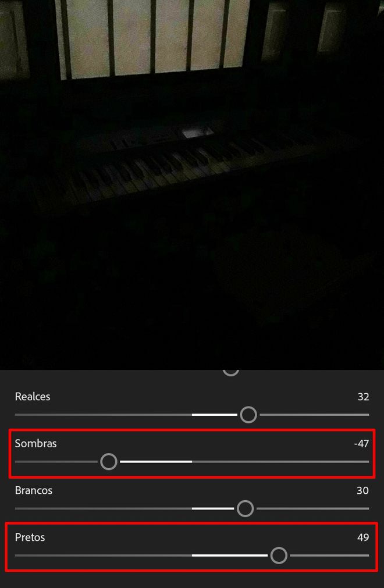
Task: Click the Realces value 32
Action: 364,397
